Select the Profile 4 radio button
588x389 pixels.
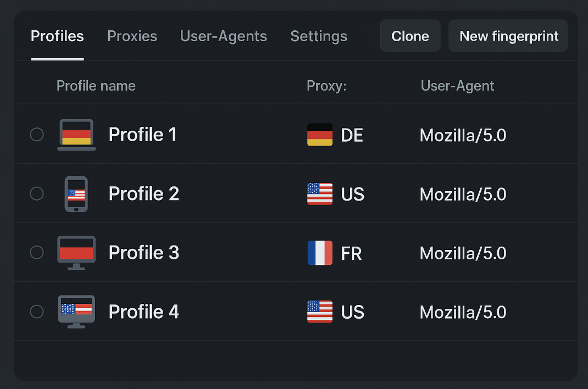pos(37,312)
